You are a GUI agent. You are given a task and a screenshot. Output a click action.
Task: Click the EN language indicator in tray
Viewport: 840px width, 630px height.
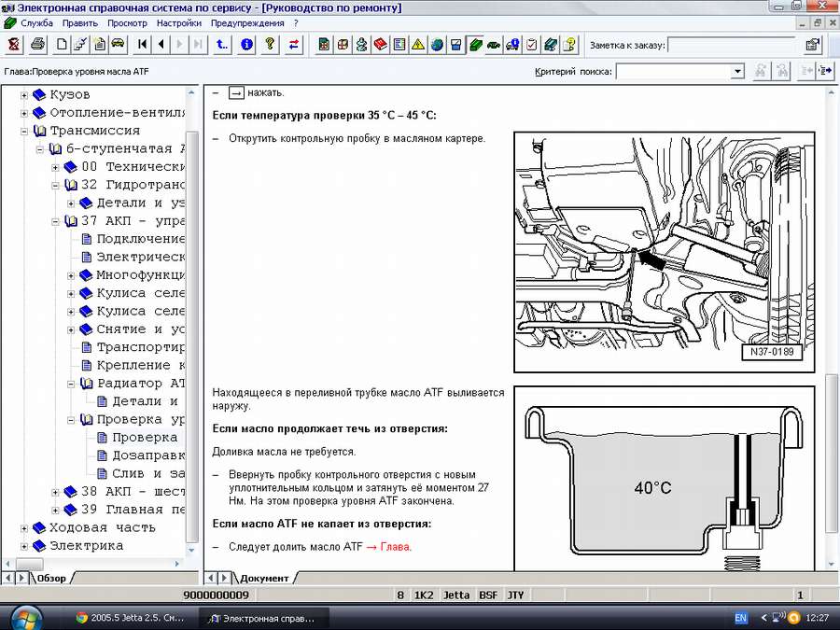click(x=741, y=618)
